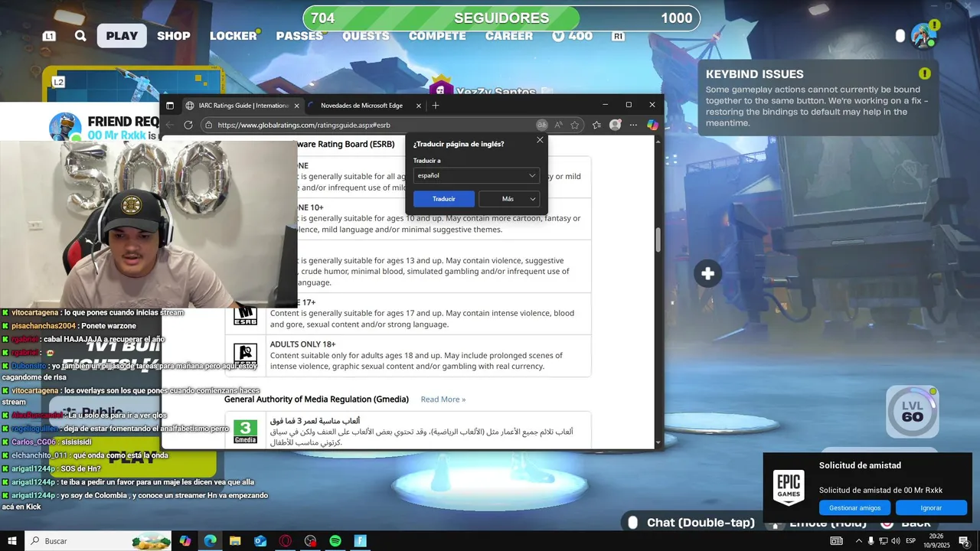Click the Epic Games logo in notification
The width and height of the screenshot is (980, 551).
789,487
